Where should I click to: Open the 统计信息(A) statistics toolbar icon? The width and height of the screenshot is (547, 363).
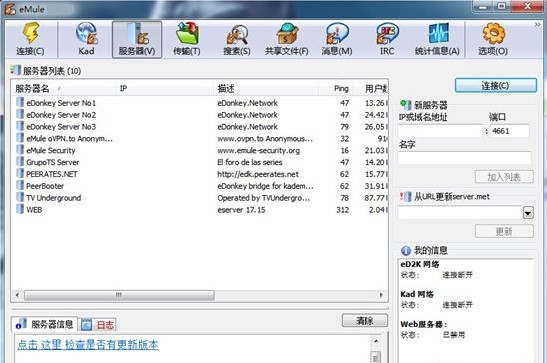click(437, 39)
